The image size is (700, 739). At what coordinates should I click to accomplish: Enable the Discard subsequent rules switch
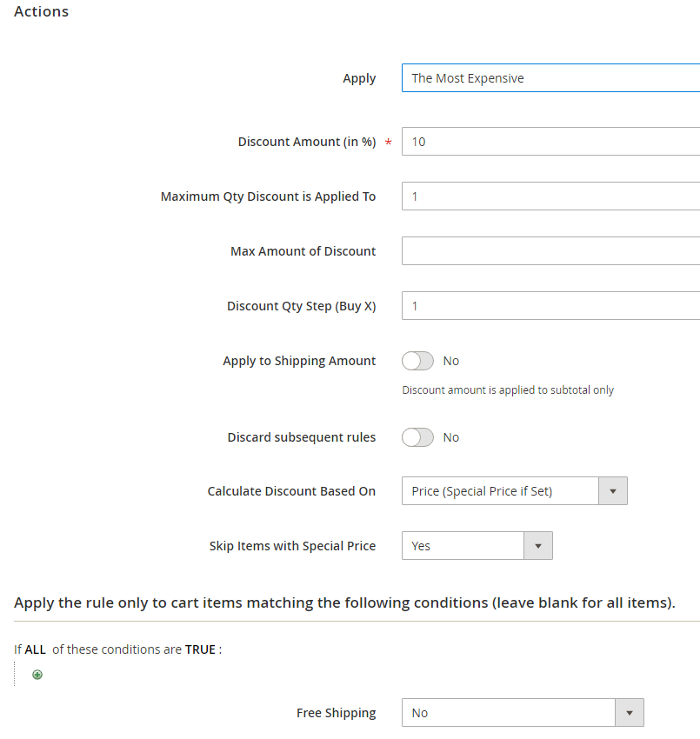point(417,437)
